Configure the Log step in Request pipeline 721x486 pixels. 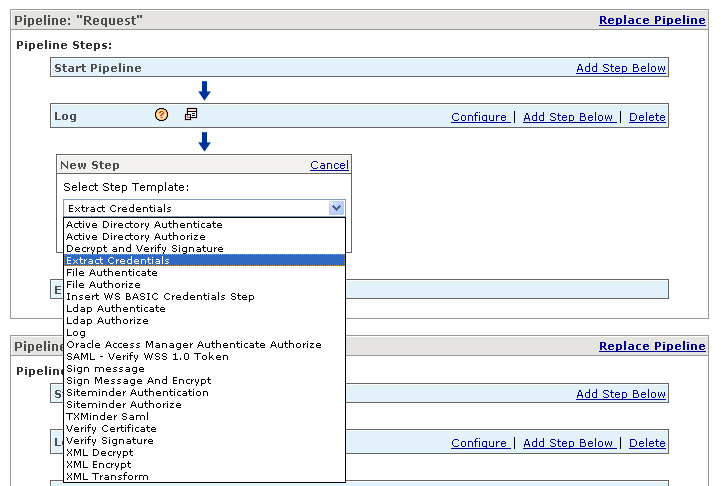tap(479, 117)
